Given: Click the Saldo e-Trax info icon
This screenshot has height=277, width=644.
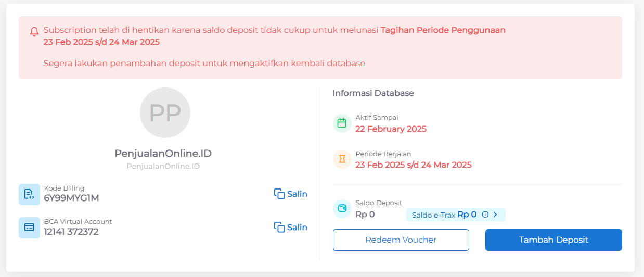Looking at the screenshot, I should coord(485,215).
